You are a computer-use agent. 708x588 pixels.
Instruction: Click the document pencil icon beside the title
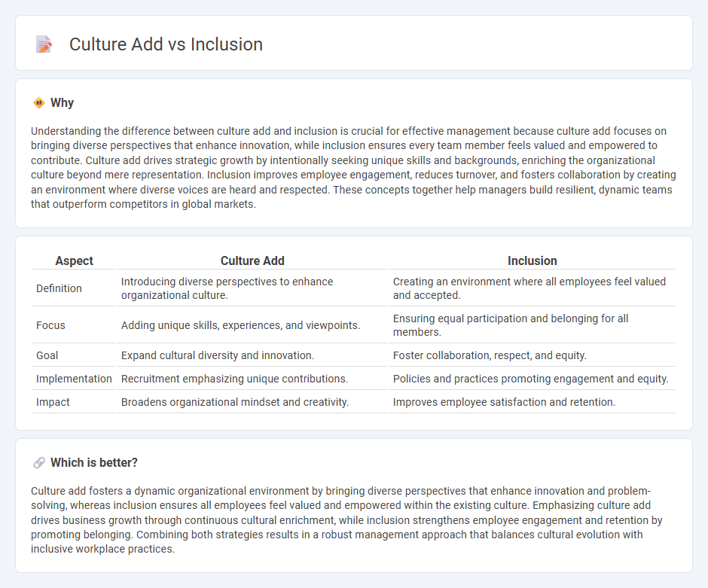point(44,44)
